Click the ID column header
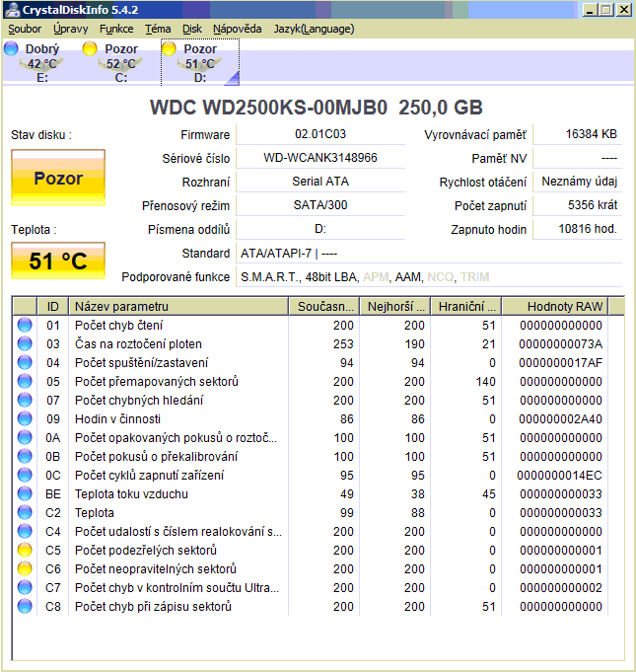This screenshot has width=636, height=672. click(52, 307)
